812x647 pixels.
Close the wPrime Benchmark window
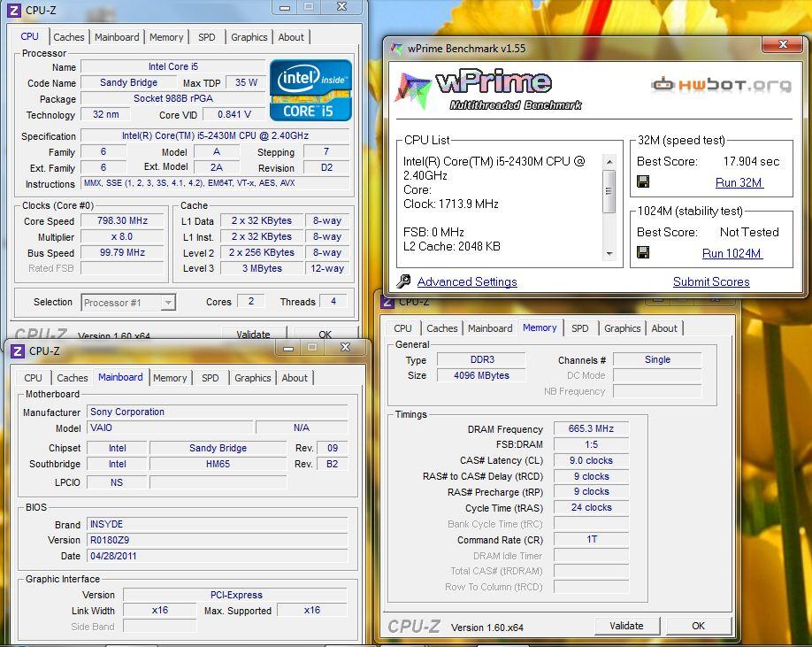pos(783,44)
